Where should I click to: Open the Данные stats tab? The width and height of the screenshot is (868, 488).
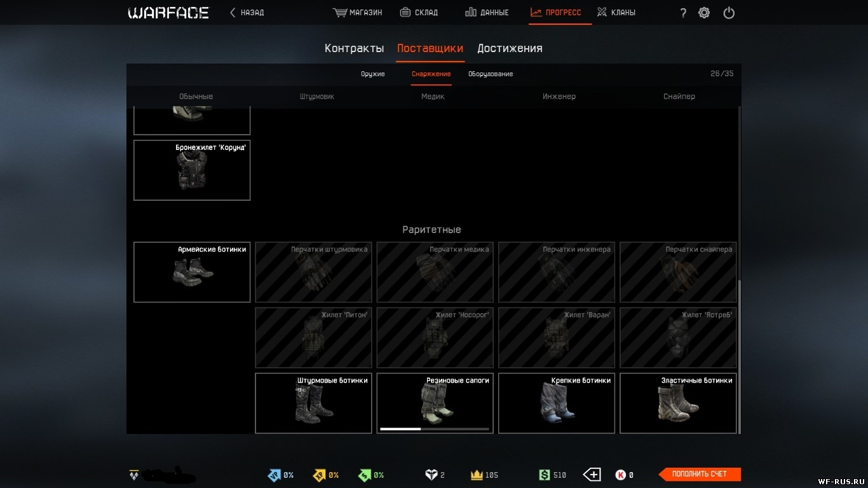tap(487, 12)
